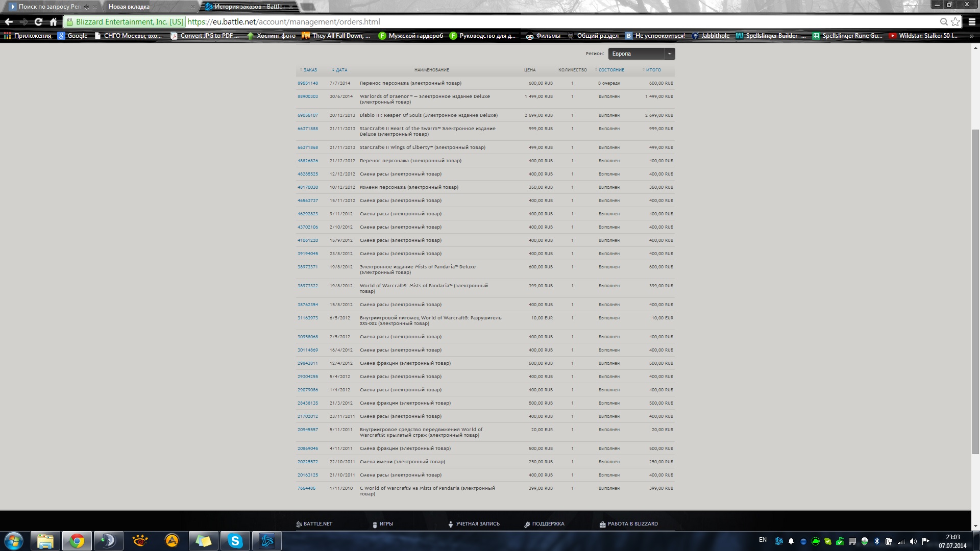
Task: Click the network signal tray icon
Action: (x=901, y=541)
